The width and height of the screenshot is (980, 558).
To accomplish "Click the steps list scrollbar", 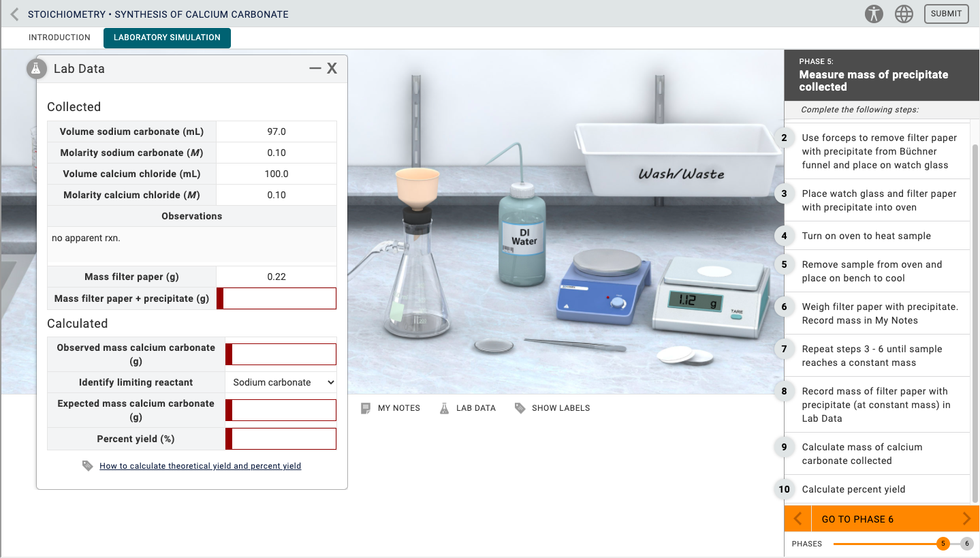I will click(975, 322).
